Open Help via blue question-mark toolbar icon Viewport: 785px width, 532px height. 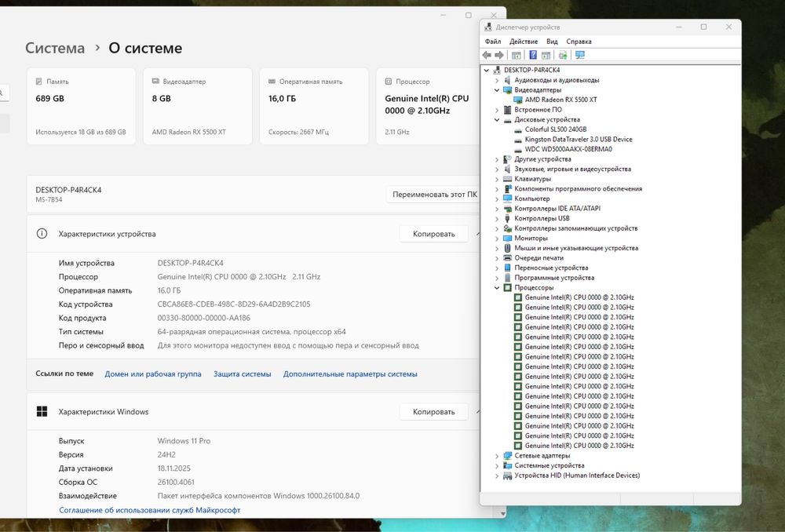pyautogui.click(x=533, y=55)
